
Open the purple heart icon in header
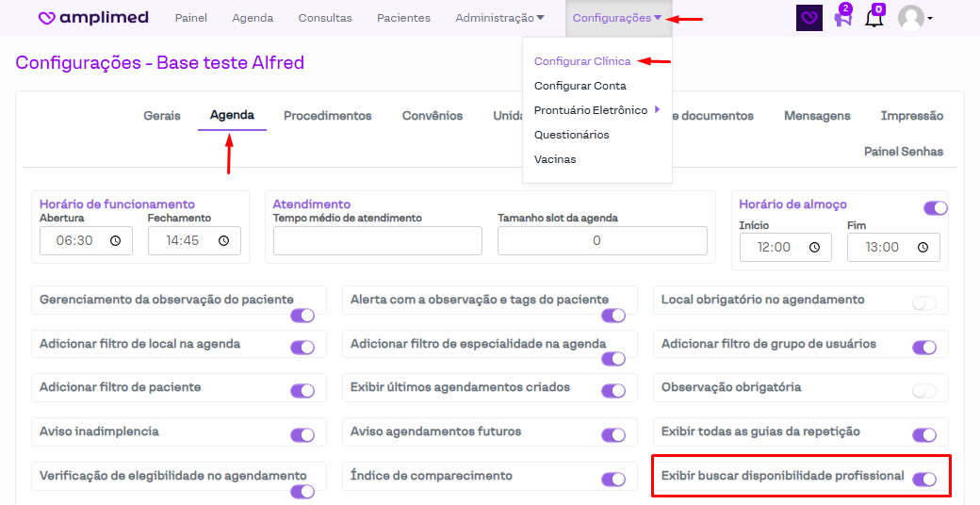808,18
